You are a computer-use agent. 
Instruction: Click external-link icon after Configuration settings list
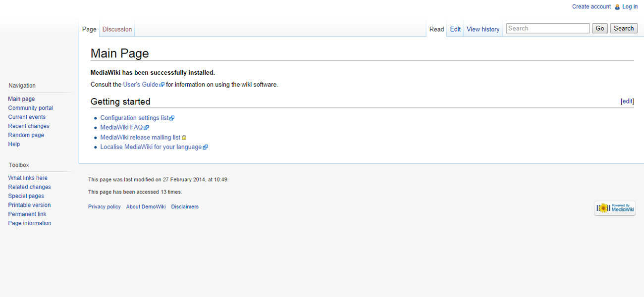pyautogui.click(x=172, y=118)
